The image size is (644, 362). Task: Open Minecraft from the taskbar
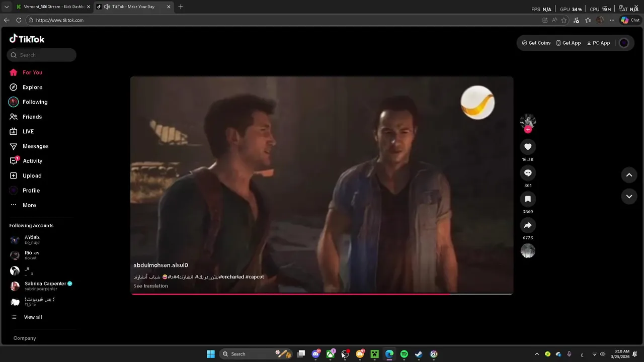coord(374,354)
